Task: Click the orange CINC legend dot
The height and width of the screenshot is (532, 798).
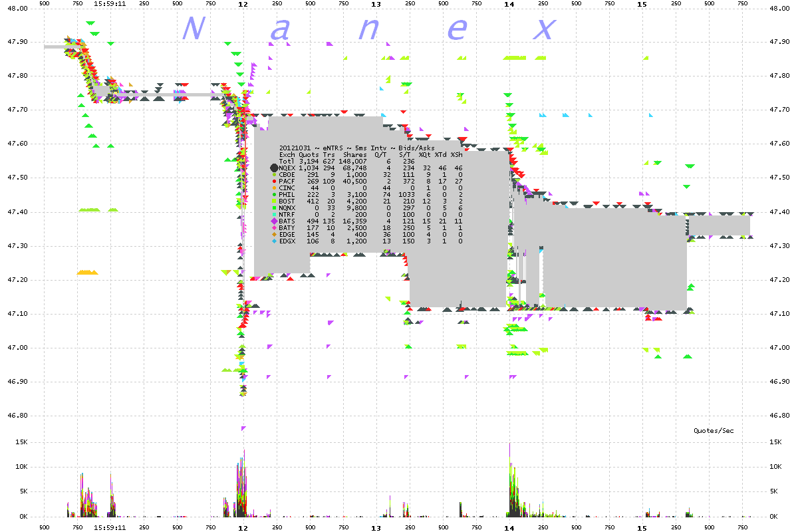Action: tap(273, 188)
